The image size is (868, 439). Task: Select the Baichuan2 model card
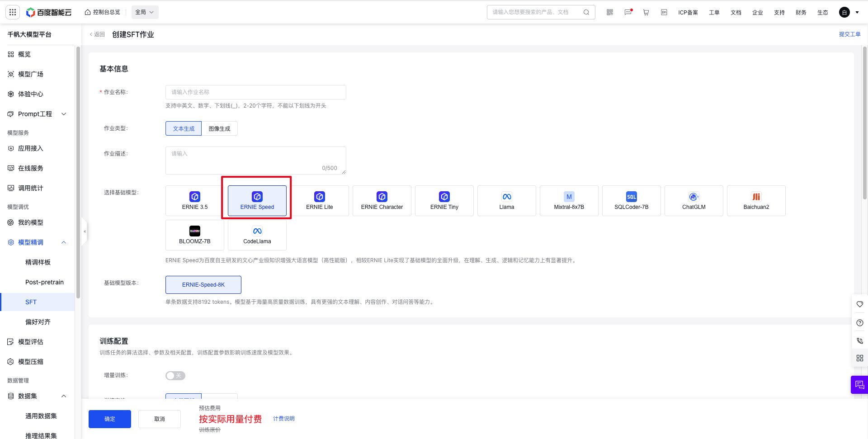(x=756, y=201)
